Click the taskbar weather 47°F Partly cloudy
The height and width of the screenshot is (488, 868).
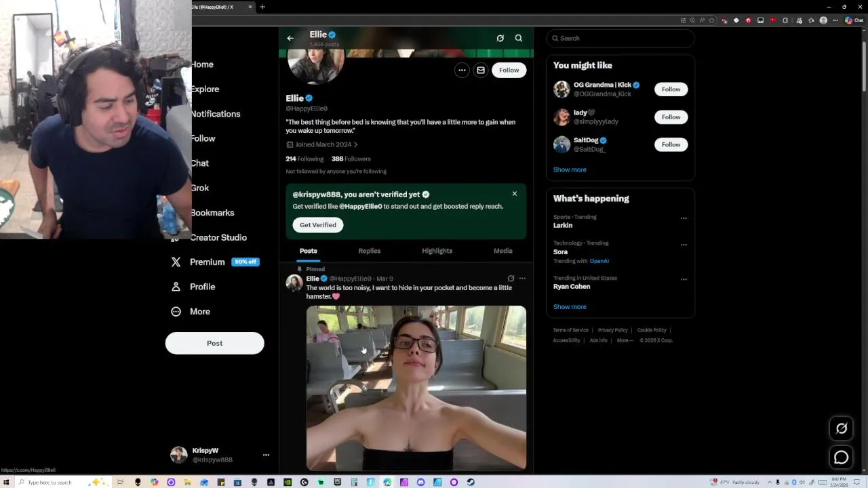[734, 482]
